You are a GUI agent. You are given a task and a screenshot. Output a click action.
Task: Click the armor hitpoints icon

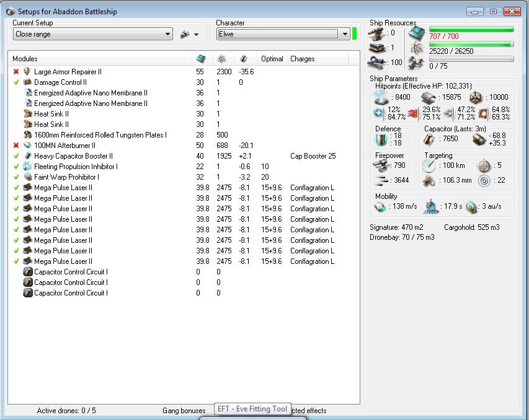pos(429,97)
